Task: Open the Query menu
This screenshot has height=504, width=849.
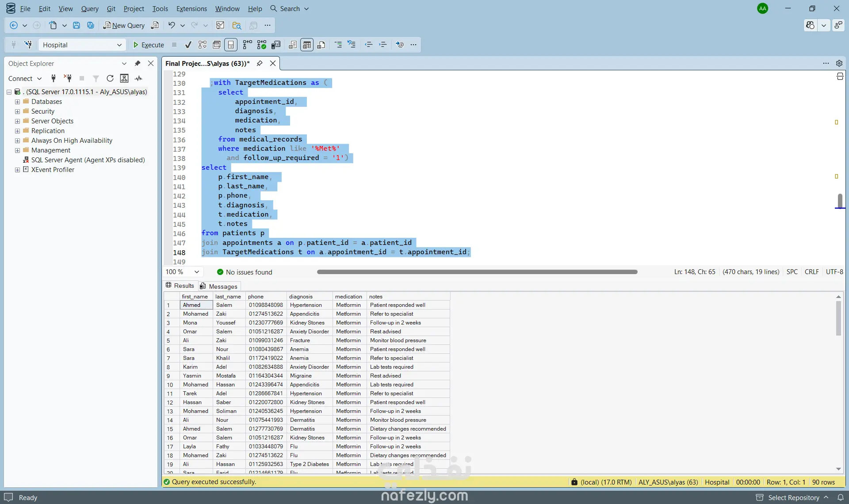Action: [90, 8]
